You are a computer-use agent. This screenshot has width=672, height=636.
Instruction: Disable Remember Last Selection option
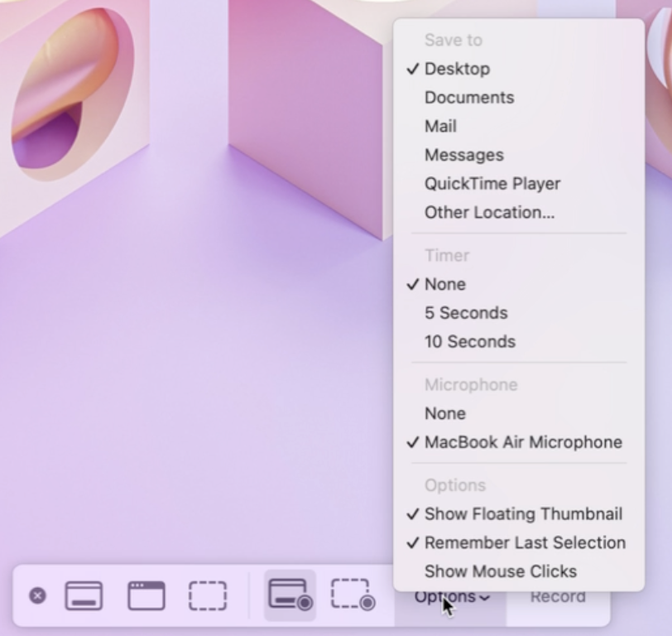click(x=524, y=543)
